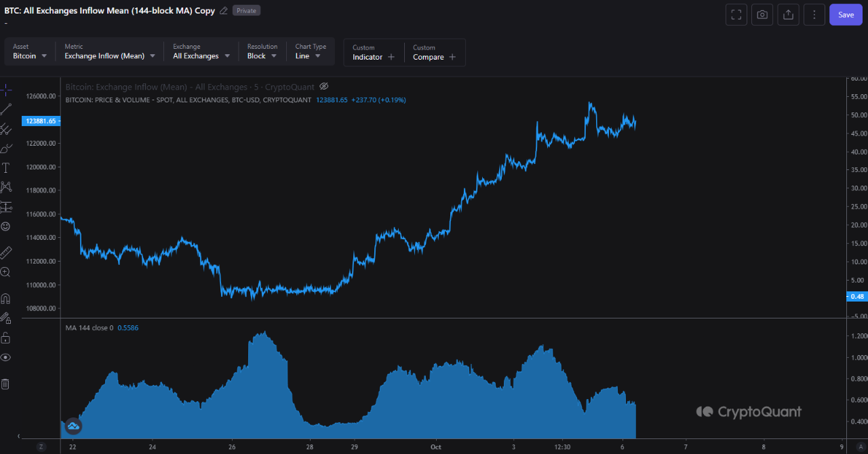
Task: Open the emoji sticker tool
Action: (x=6, y=226)
